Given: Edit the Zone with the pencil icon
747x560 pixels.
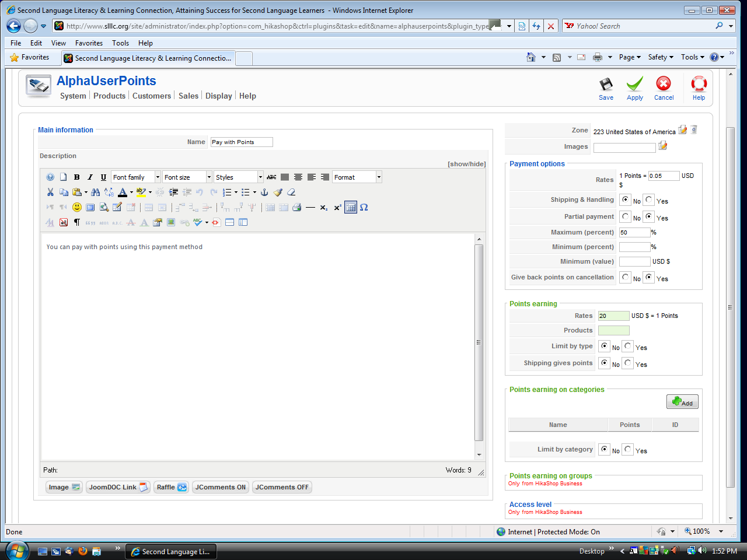Looking at the screenshot, I should [x=683, y=129].
